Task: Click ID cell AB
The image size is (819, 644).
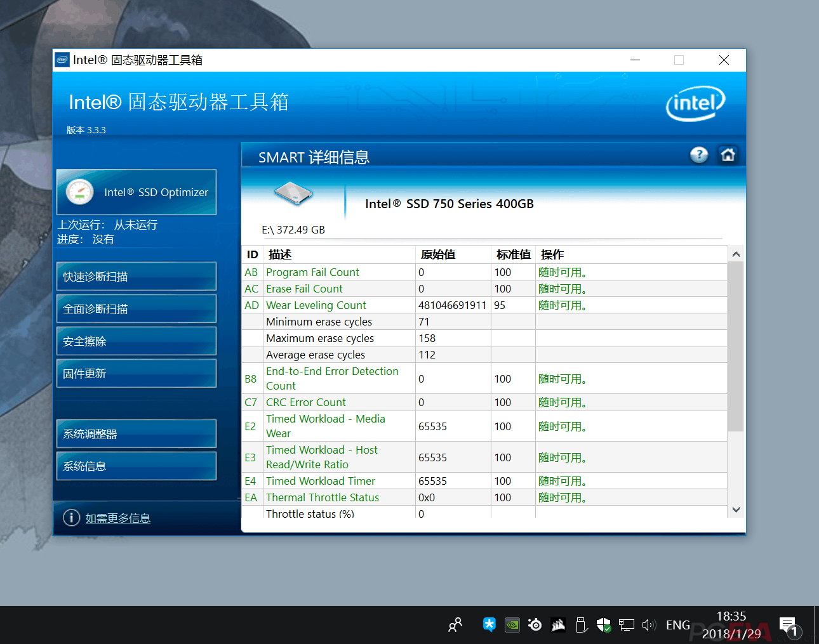Action: [251, 272]
